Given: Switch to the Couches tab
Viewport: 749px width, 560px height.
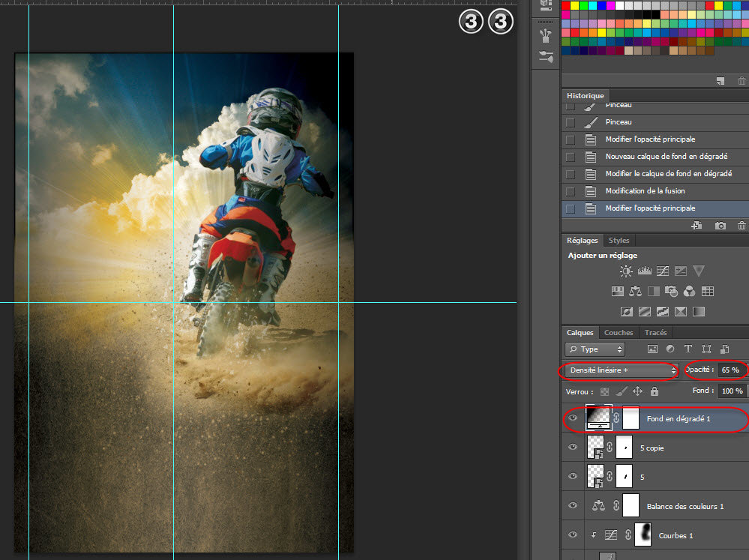Looking at the screenshot, I should pos(619,332).
